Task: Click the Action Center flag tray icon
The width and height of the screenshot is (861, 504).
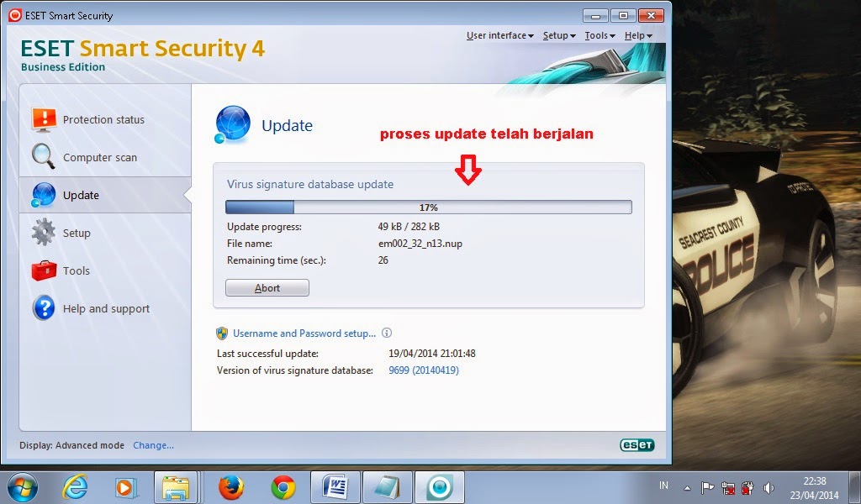Action: pyautogui.click(x=707, y=487)
